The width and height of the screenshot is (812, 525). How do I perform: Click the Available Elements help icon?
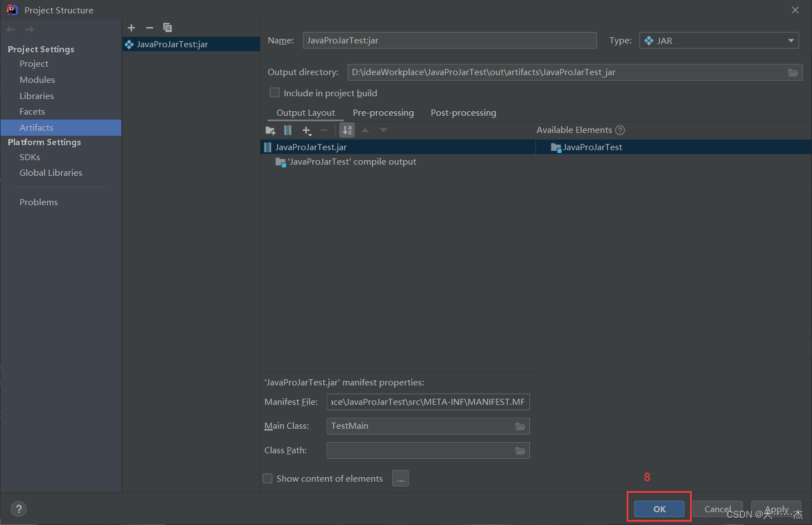620,130
